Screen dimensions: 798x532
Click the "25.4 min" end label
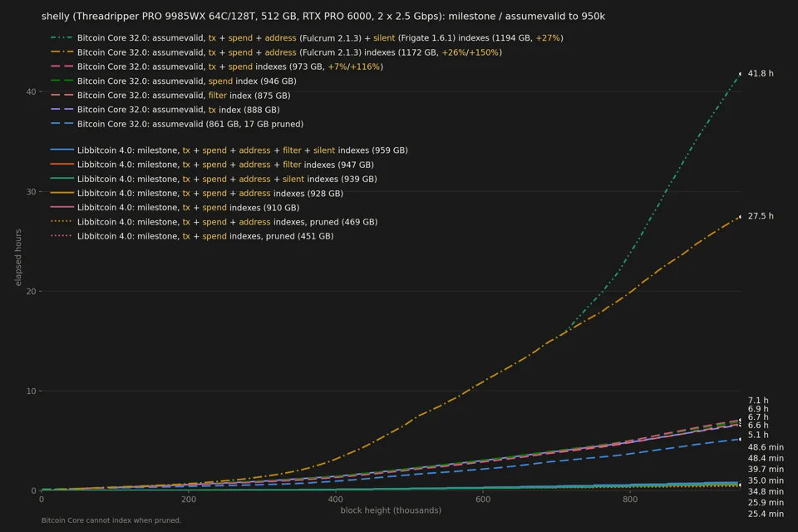tap(766, 514)
